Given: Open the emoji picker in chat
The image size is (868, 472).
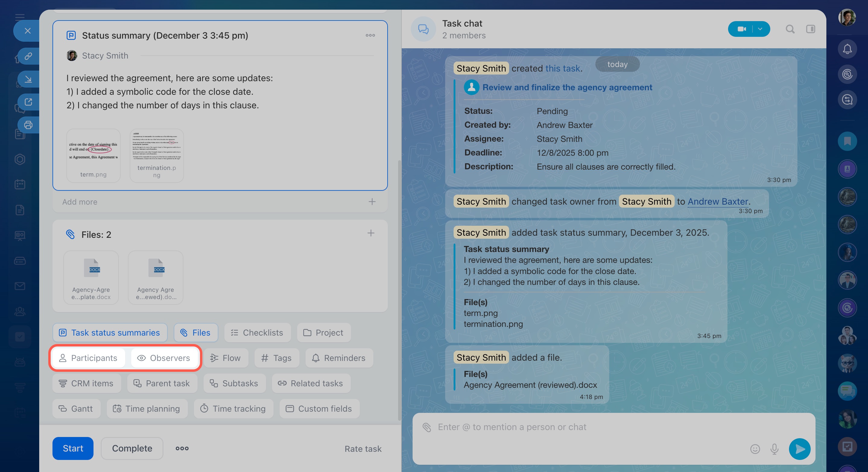Looking at the screenshot, I should (x=755, y=449).
